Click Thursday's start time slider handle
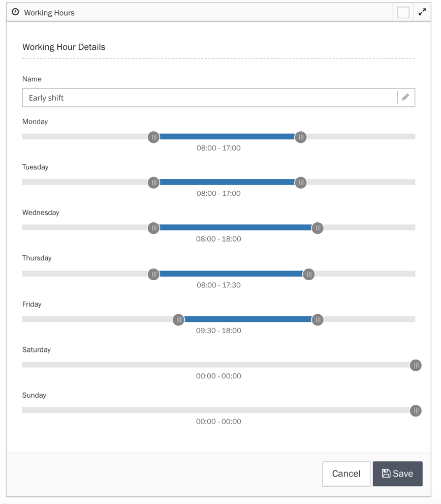 pyautogui.click(x=153, y=274)
